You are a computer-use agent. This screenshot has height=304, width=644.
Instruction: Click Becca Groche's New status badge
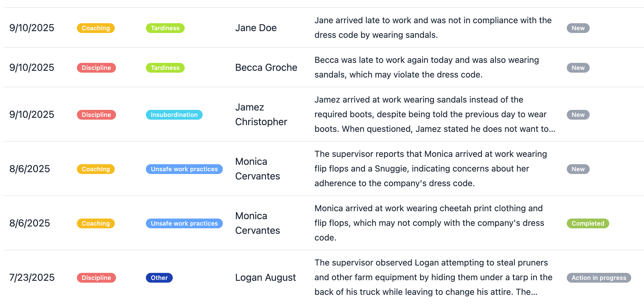pos(578,68)
